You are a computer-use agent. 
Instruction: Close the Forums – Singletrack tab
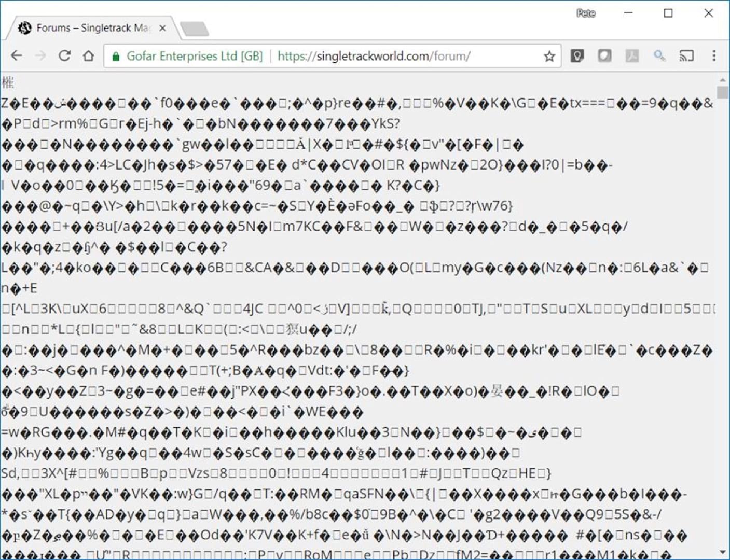click(x=162, y=28)
